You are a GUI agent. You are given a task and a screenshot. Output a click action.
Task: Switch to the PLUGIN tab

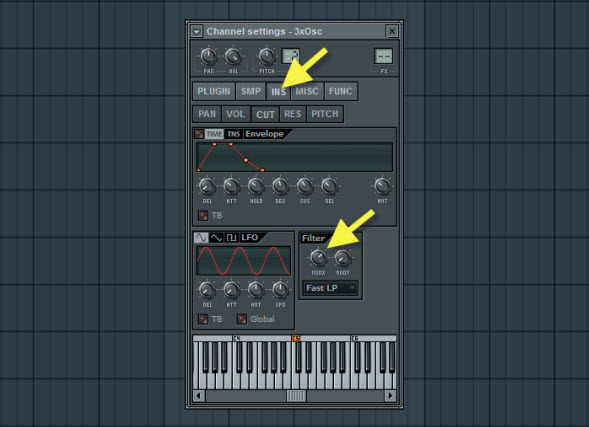point(214,91)
